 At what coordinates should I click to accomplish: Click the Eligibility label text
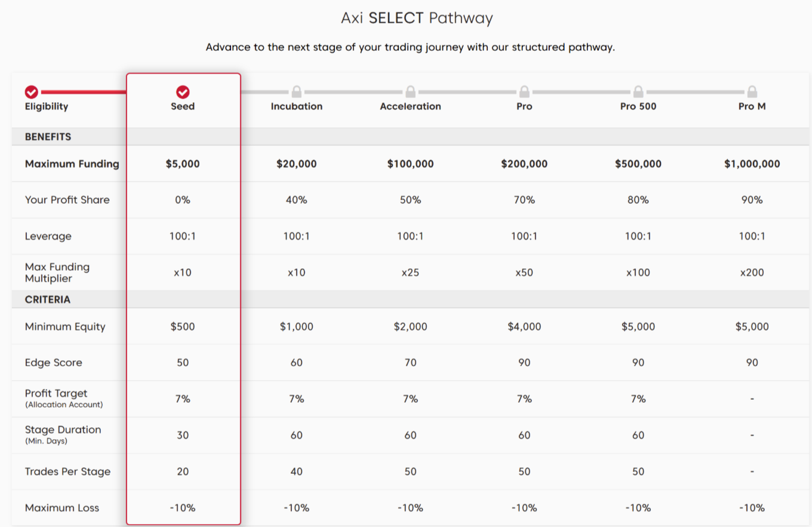click(47, 106)
